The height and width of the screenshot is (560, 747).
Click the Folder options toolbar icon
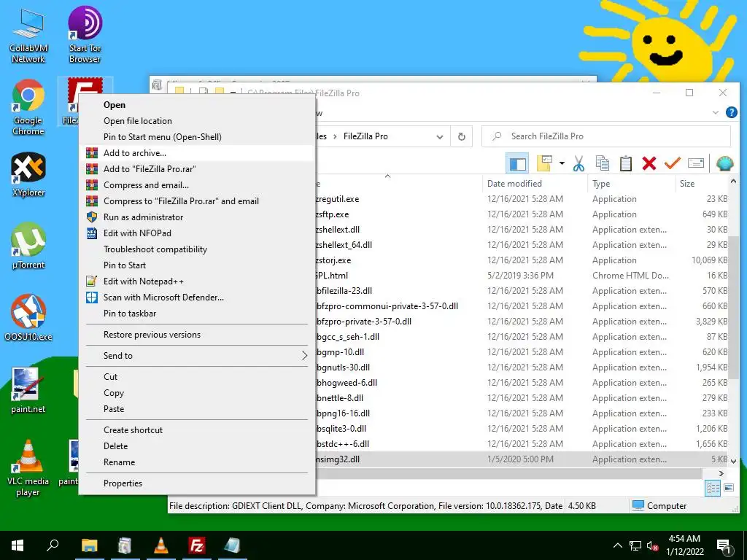pyautogui.click(x=544, y=163)
